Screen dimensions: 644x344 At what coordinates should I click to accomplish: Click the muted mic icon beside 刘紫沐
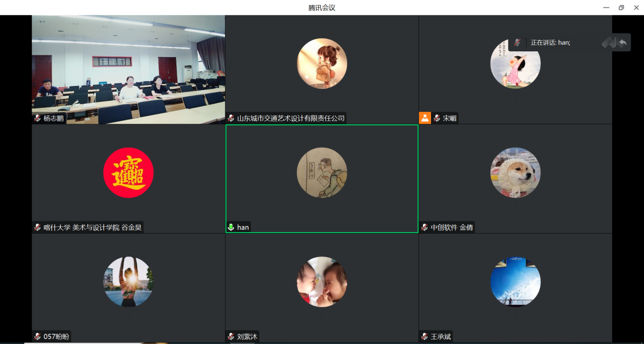pos(231,336)
